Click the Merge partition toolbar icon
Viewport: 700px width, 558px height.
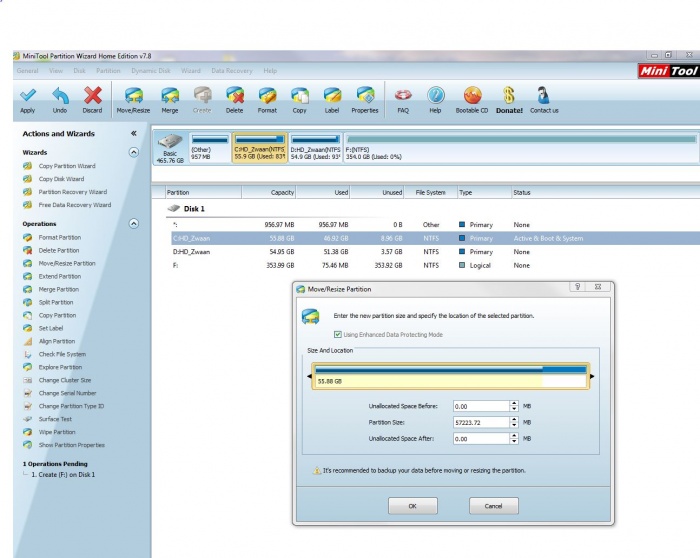(170, 96)
